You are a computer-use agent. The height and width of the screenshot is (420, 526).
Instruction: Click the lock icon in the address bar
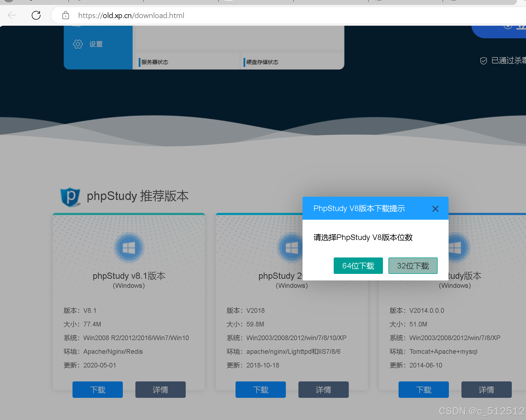pos(65,15)
